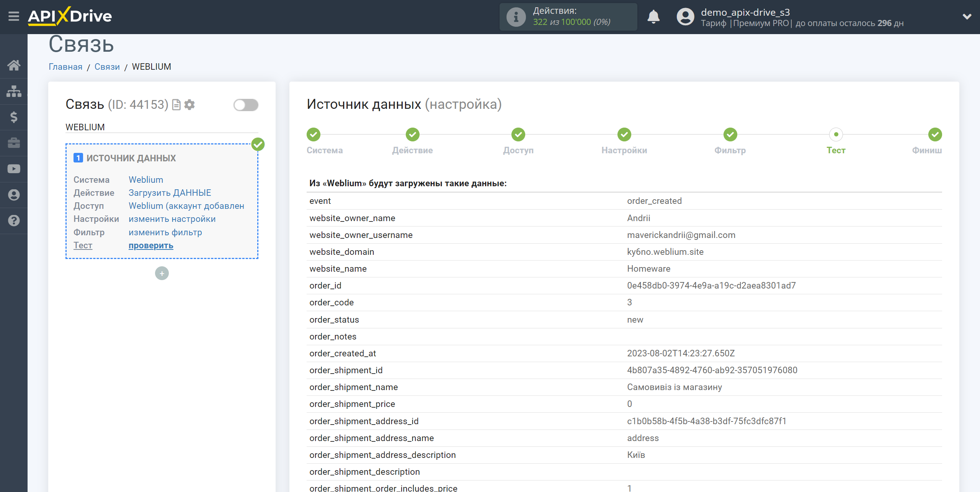Open connections sitemap icon in sidebar
Viewport: 980px width, 492px height.
pyautogui.click(x=14, y=91)
